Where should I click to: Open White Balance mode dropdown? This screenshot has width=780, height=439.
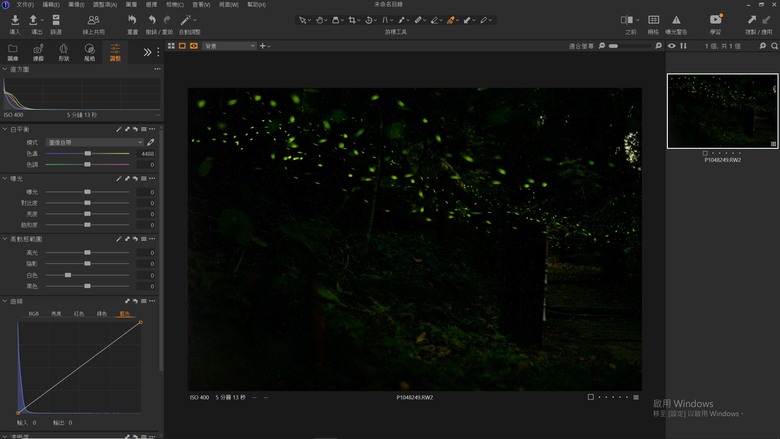95,142
